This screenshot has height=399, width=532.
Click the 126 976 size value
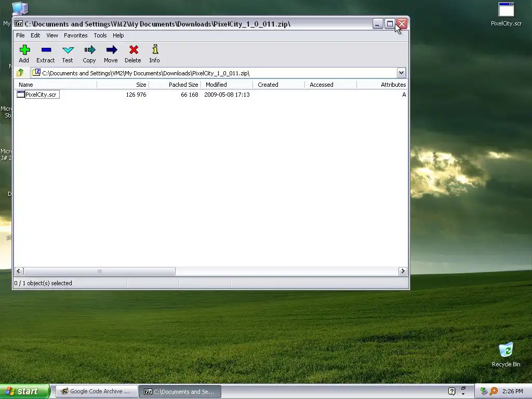tap(136, 95)
